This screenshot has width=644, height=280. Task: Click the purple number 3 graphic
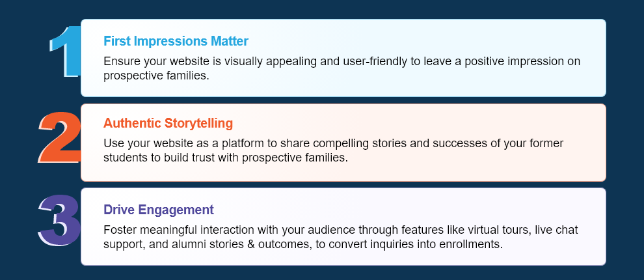(60, 221)
